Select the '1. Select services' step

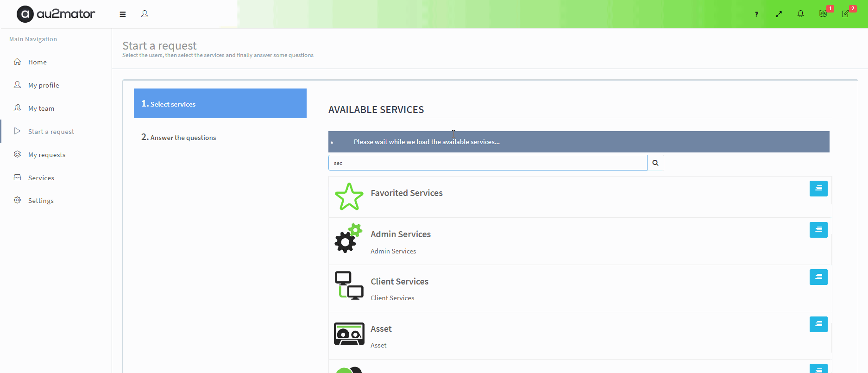(220, 103)
